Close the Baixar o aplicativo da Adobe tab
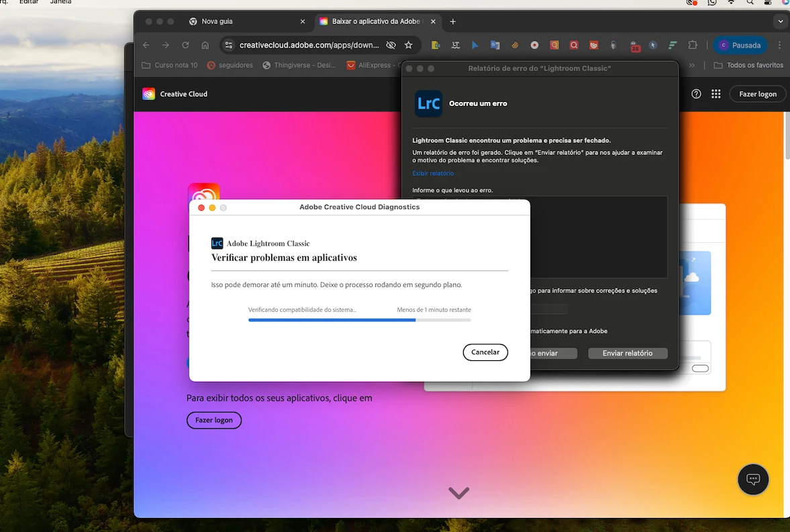The width and height of the screenshot is (790, 532). point(433,21)
